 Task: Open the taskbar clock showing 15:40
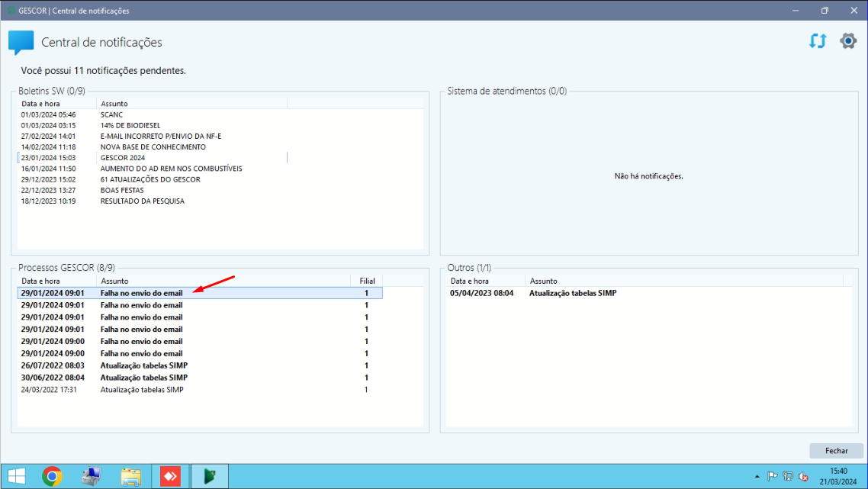click(838, 476)
